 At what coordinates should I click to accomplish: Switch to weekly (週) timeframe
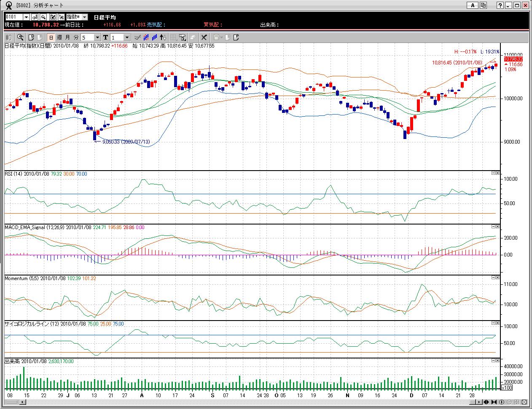click(x=59, y=37)
